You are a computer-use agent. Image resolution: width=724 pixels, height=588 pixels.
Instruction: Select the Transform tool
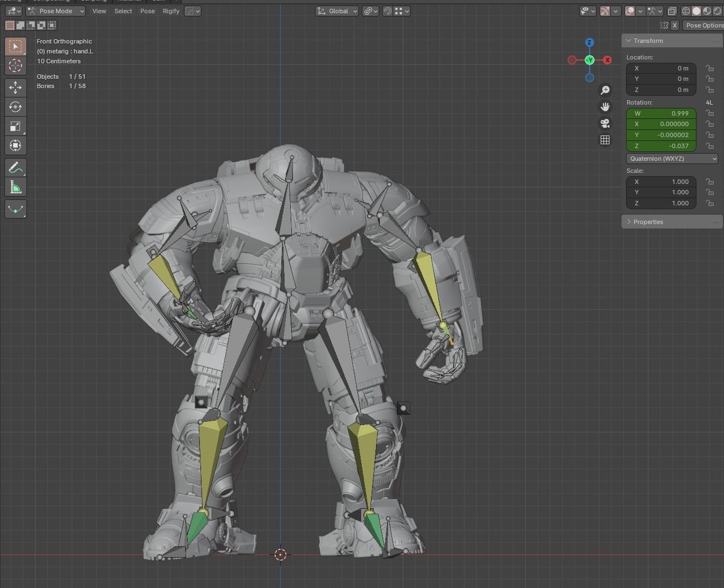(x=15, y=145)
